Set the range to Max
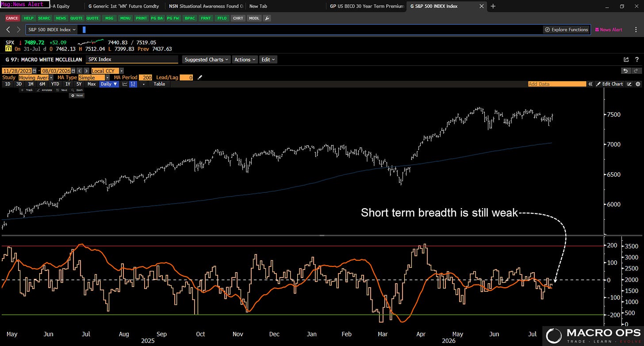 92,84
